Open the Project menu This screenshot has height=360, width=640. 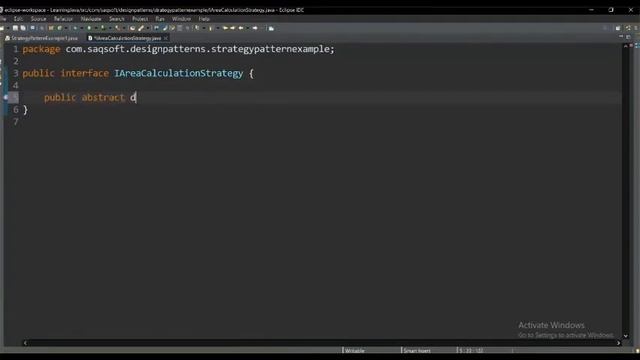click(140, 19)
